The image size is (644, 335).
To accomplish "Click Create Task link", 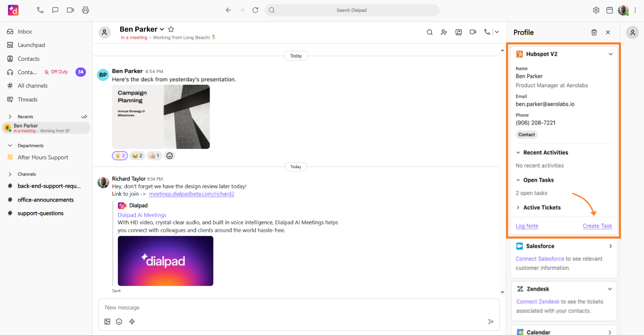I will [597, 226].
